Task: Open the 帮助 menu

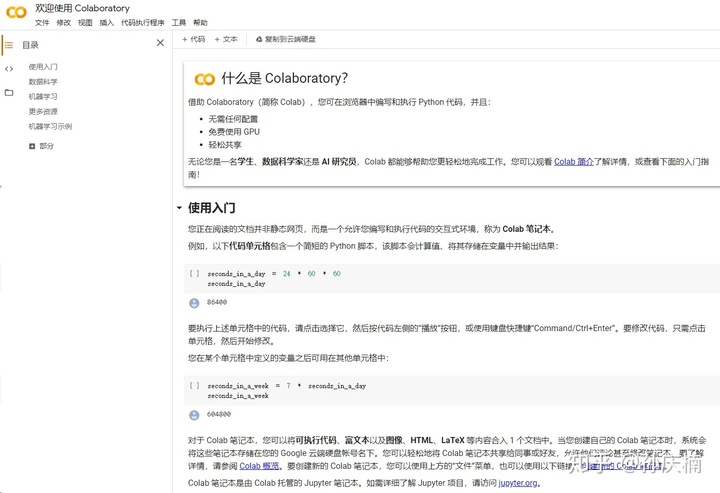Action: click(200, 22)
